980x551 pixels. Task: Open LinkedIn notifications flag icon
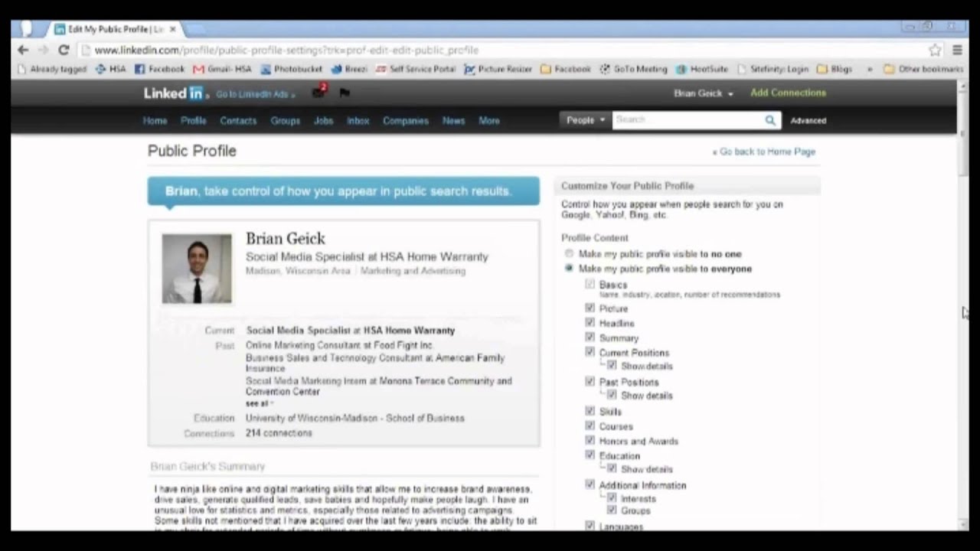tap(345, 93)
